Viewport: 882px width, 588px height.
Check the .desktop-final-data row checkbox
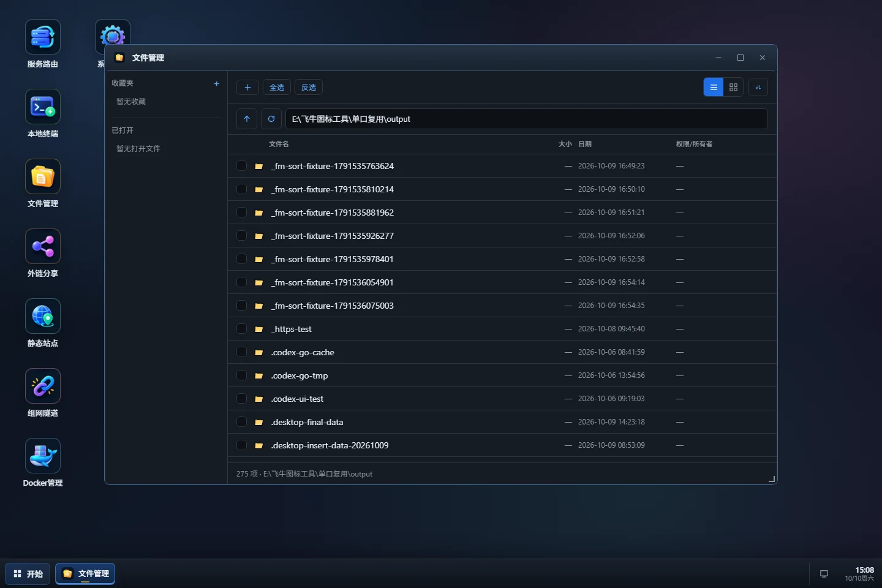click(x=242, y=422)
